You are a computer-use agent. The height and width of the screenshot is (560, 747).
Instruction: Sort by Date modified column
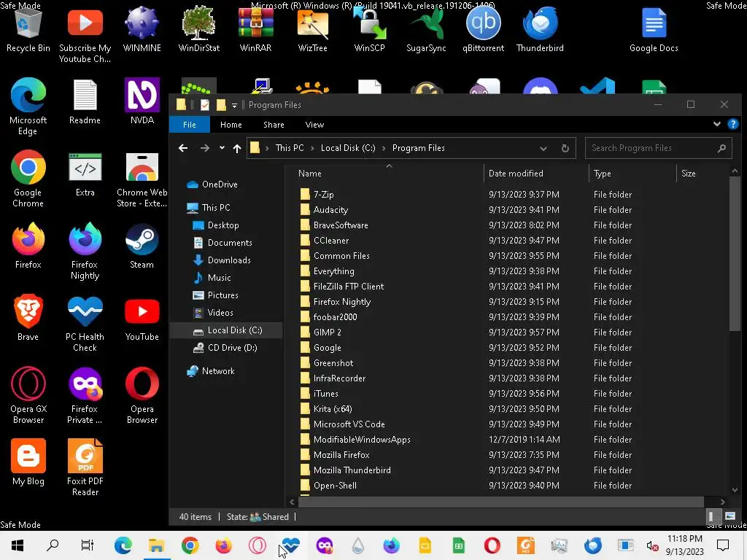[x=536, y=174]
